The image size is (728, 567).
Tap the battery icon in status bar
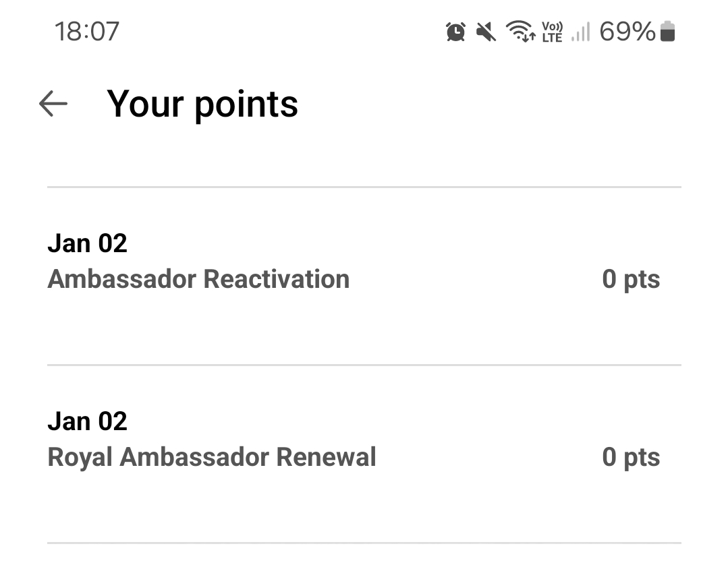point(668,31)
